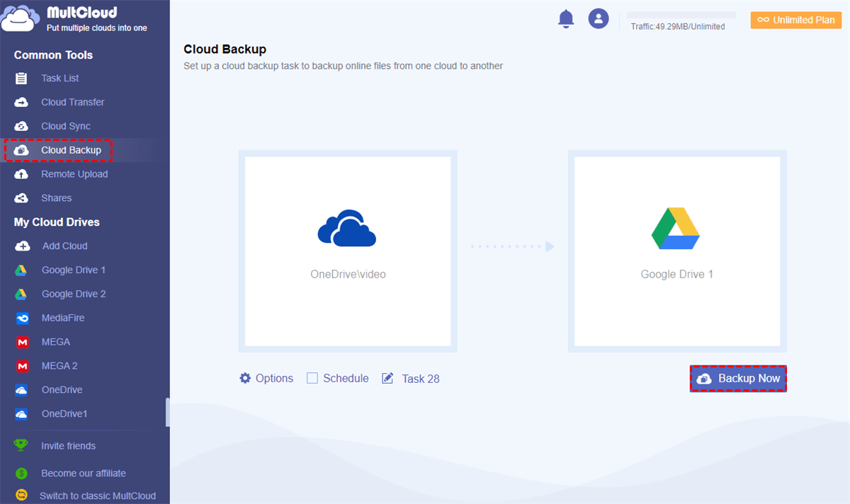Image resolution: width=850 pixels, height=504 pixels.
Task: Click the large Google Drive logo
Action: tap(676, 229)
